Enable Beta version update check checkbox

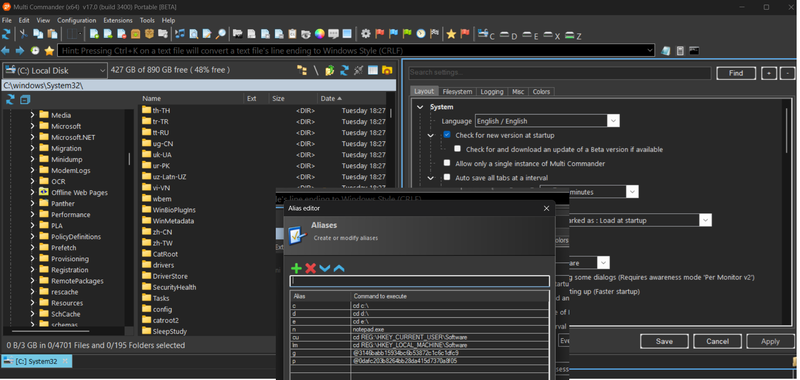pyautogui.click(x=458, y=149)
